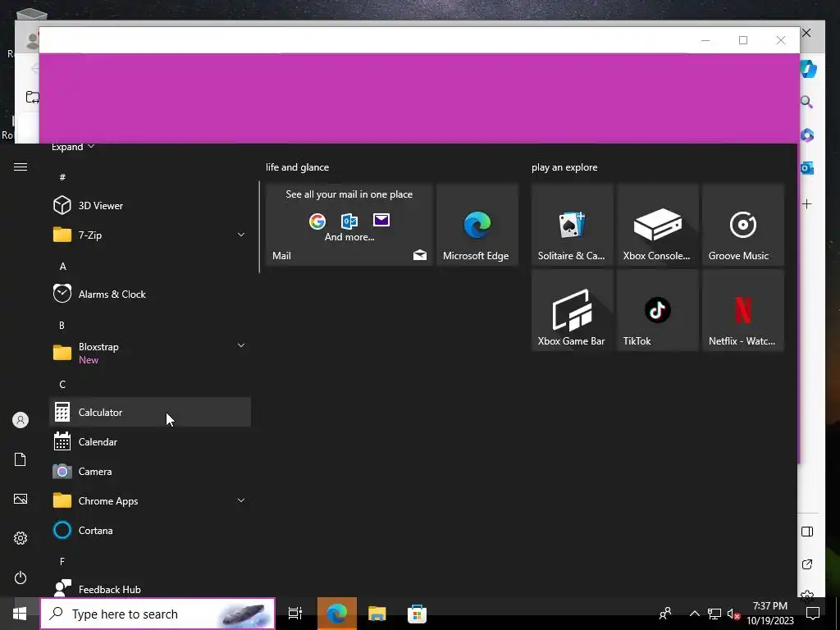Viewport: 840px width, 630px height.
Task: Toggle the sidebar panel icon in Edge
Action: tap(807, 532)
